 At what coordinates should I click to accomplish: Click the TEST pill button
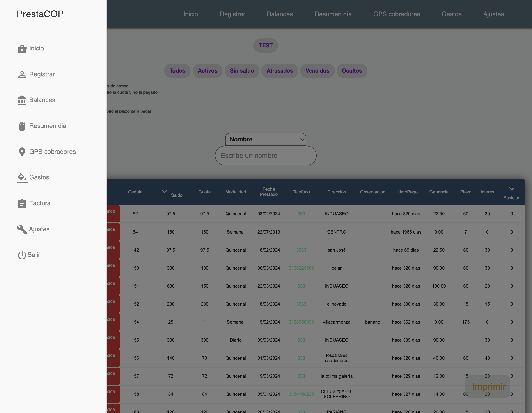point(266,45)
